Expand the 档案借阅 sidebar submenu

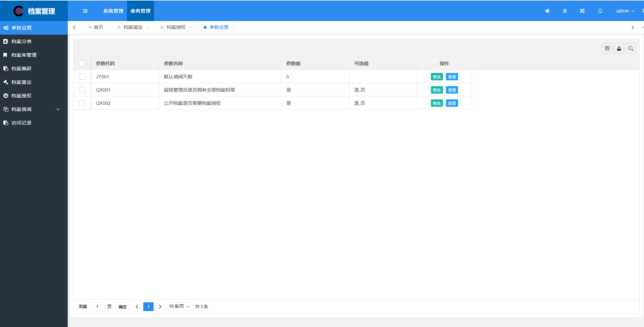click(22, 109)
